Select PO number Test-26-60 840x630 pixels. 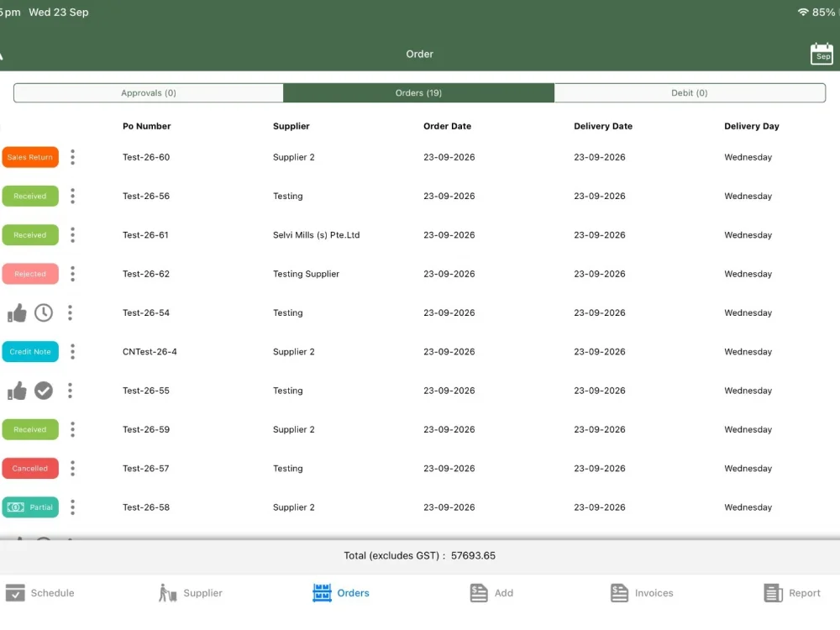(145, 157)
